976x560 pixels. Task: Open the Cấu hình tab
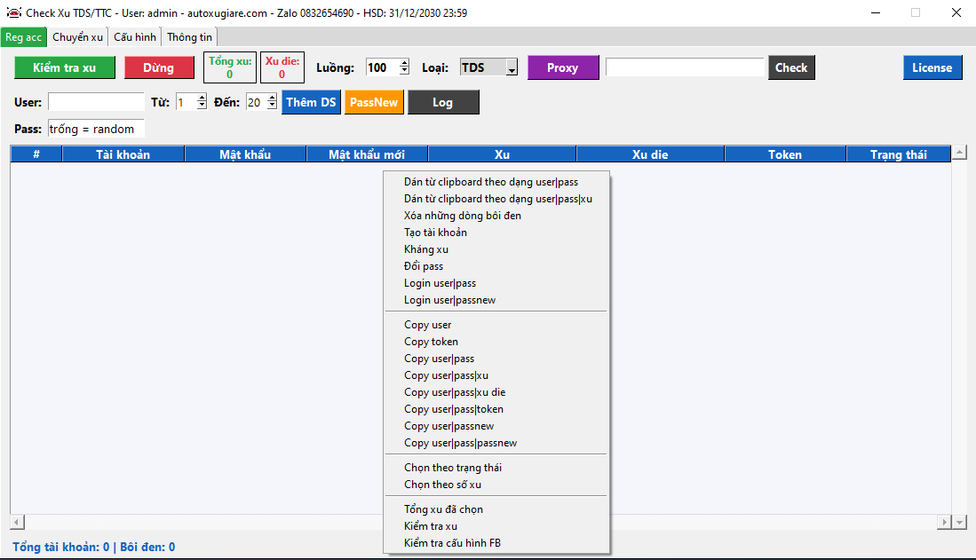[135, 37]
